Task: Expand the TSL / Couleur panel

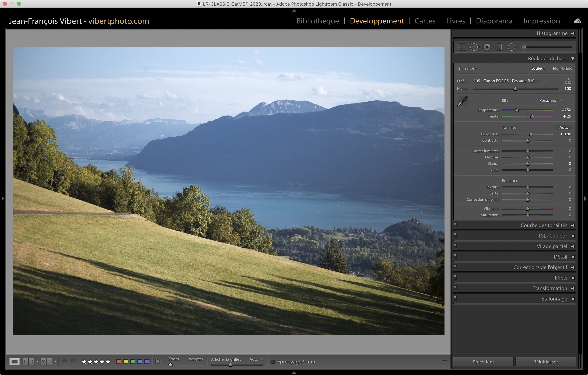Action: click(x=573, y=236)
